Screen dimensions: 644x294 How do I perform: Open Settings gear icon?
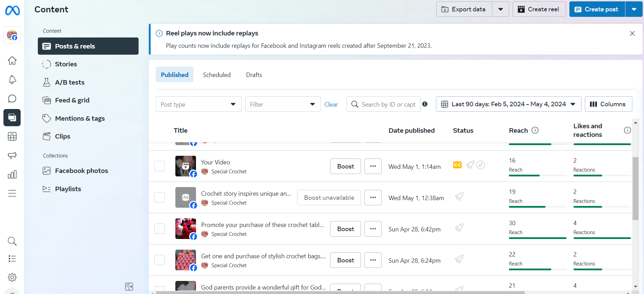tap(12, 277)
